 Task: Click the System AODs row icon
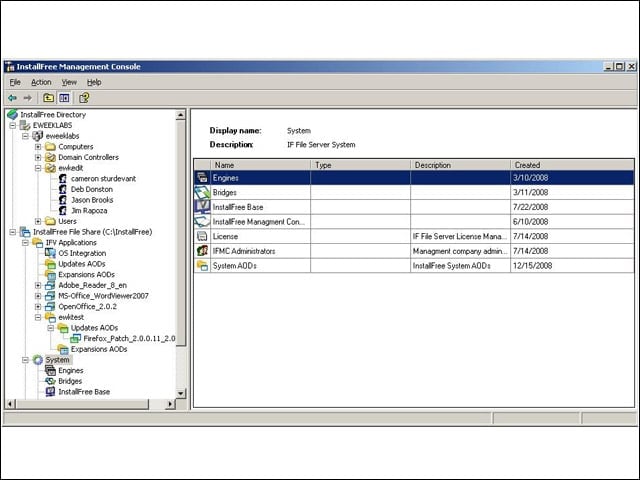coord(202,266)
